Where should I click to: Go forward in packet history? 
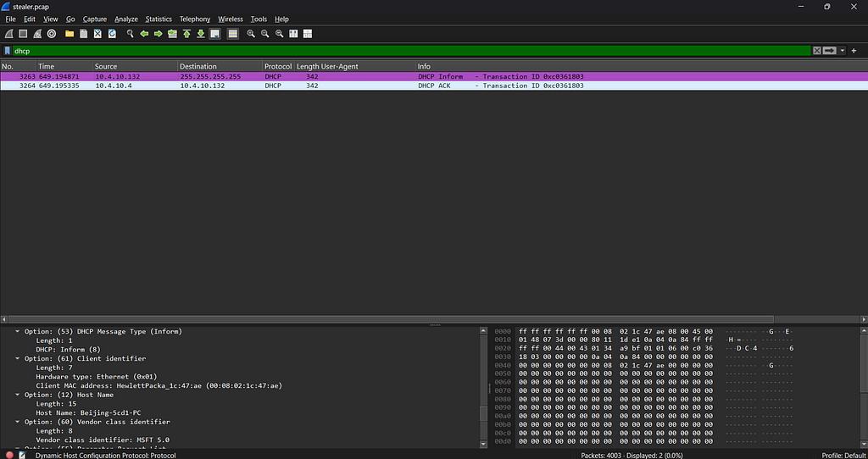(159, 34)
